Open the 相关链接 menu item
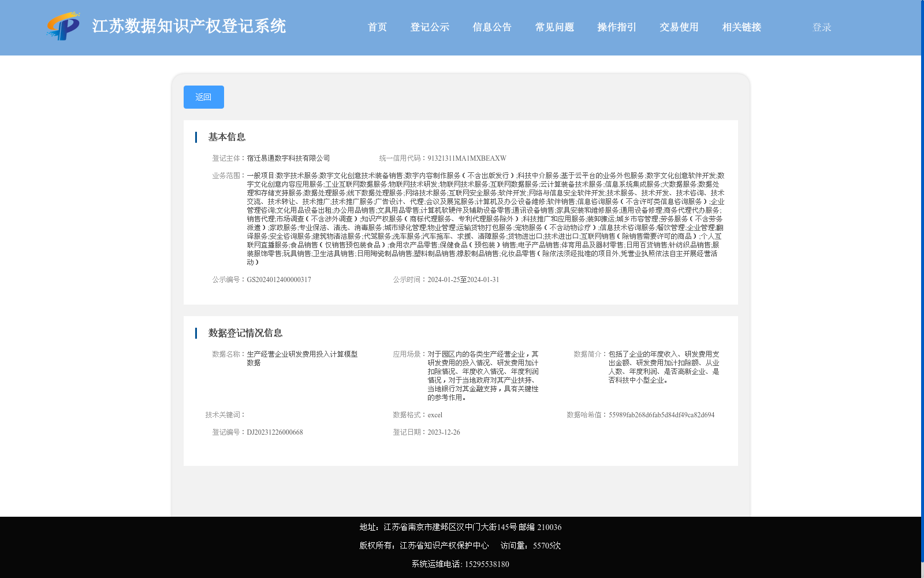Screen dimensions: 924x578 [742, 27]
